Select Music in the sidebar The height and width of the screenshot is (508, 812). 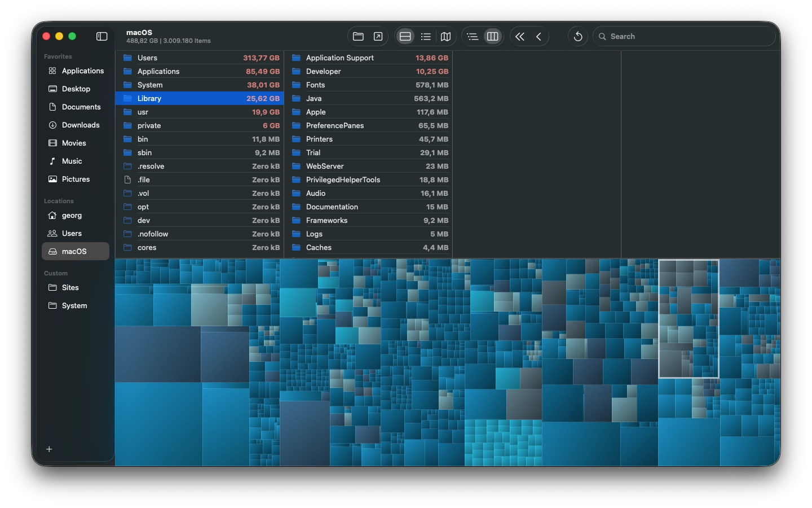76,161
